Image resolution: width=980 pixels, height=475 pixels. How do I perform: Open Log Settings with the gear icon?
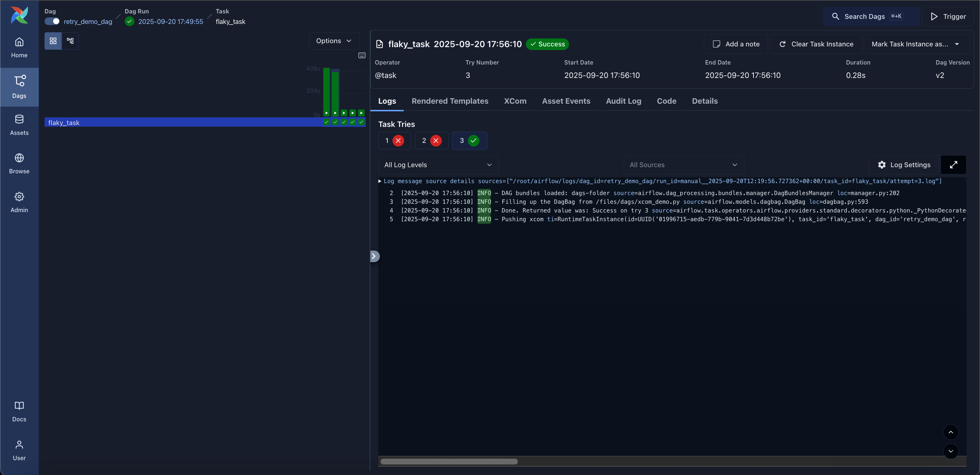904,165
